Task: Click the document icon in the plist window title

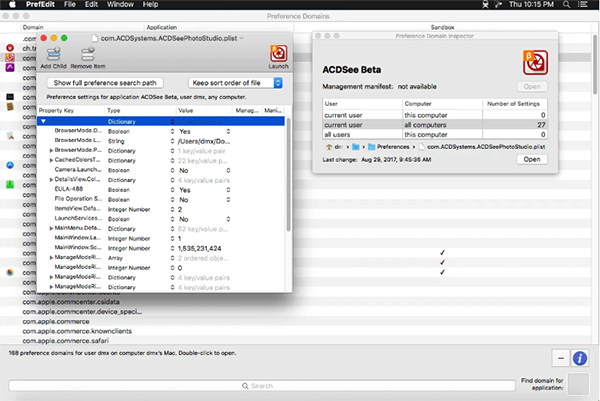Action: [x=95, y=38]
